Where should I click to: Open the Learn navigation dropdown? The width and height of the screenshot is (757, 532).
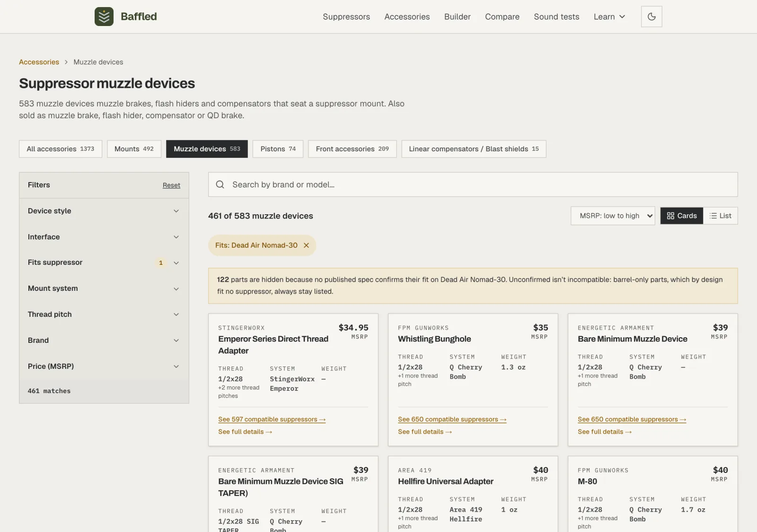pyautogui.click(x=609, y=17)
